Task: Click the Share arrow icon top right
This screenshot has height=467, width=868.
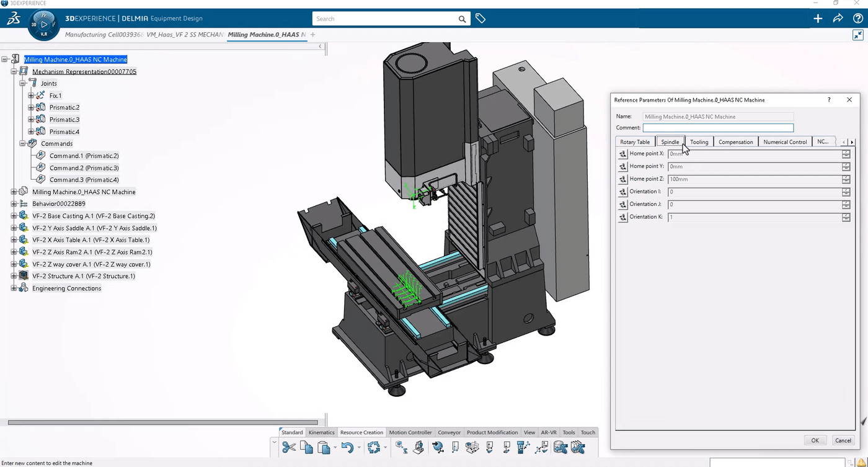Action: [x=838, y=19]
